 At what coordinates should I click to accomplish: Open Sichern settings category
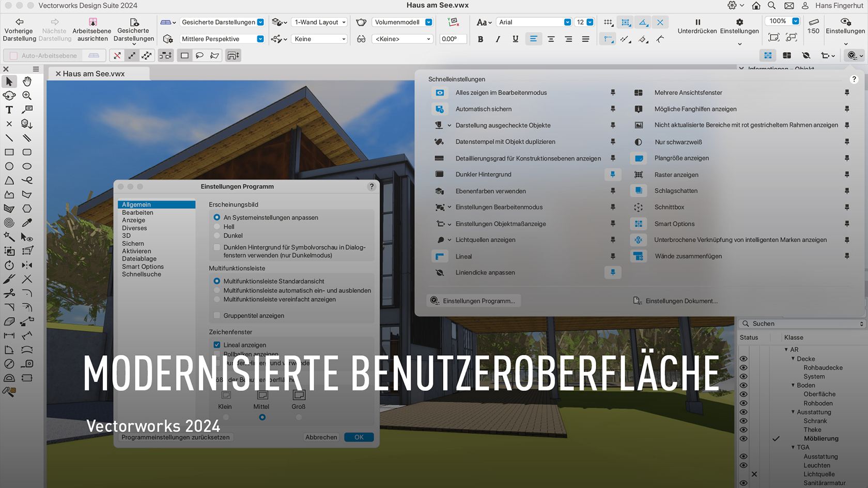click(133, 244)
